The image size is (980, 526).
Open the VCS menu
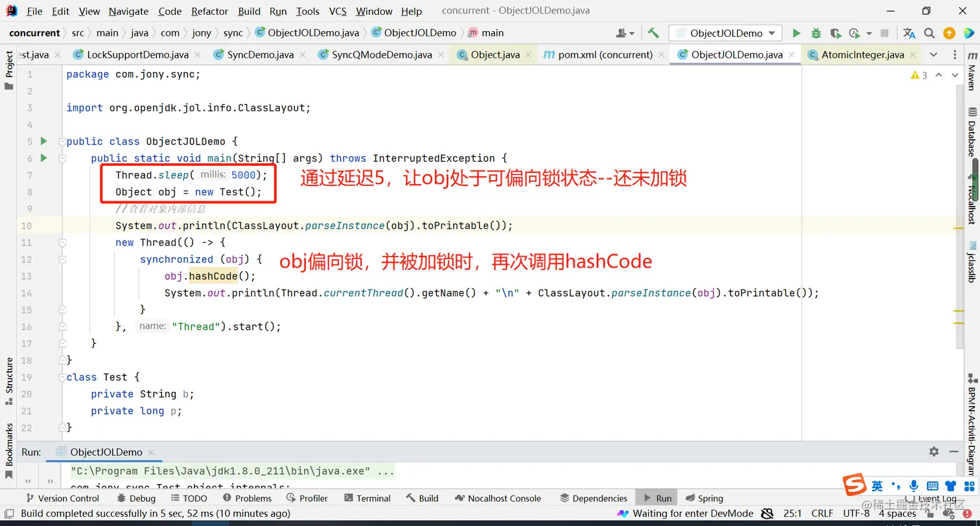coord(338,11)
